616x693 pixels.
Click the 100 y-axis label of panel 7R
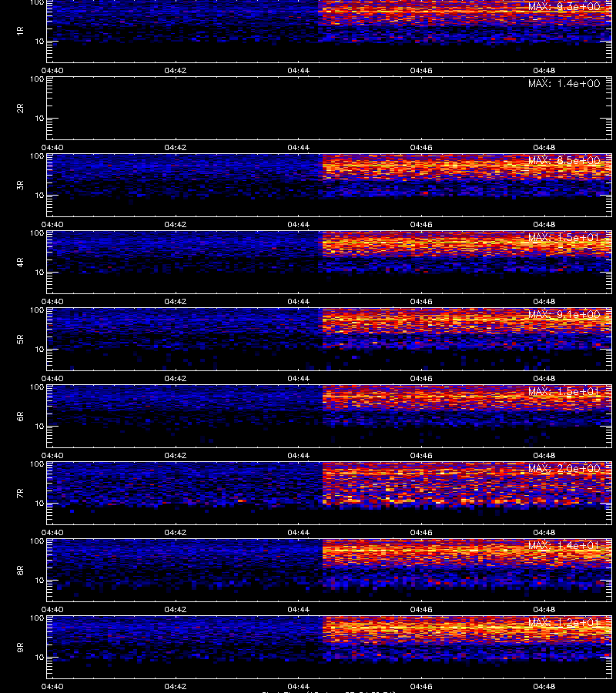37,464
